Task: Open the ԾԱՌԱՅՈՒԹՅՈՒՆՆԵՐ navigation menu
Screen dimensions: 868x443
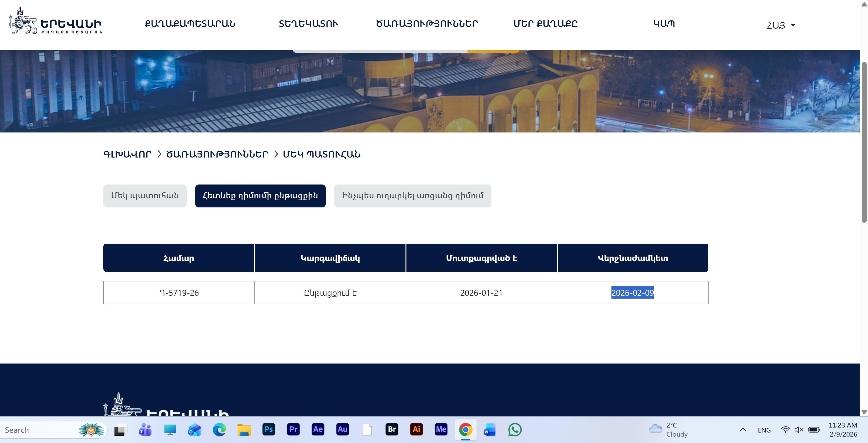Action: (x=426, y=24)
